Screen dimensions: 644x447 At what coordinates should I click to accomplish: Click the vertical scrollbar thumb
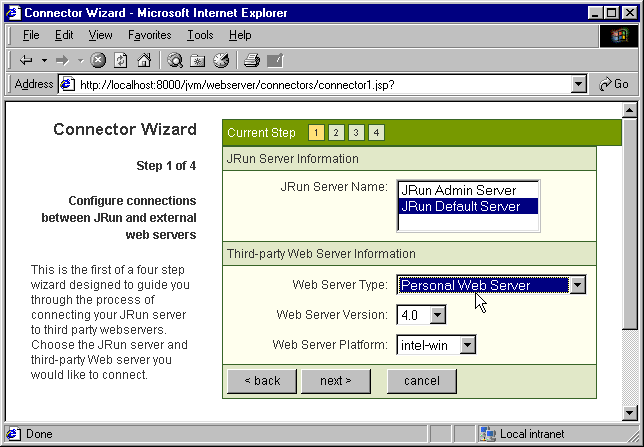click(630, 223)
